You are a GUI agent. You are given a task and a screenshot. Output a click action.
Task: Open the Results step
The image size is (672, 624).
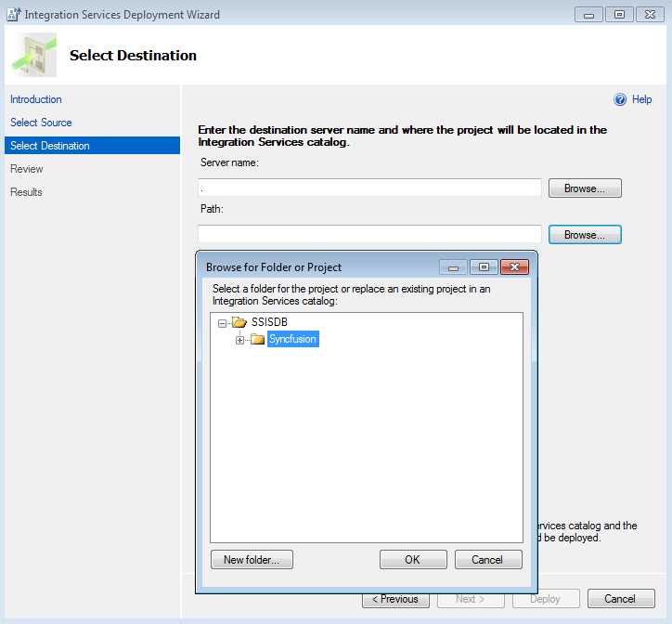pyautogui.click(x=26, y=192)
